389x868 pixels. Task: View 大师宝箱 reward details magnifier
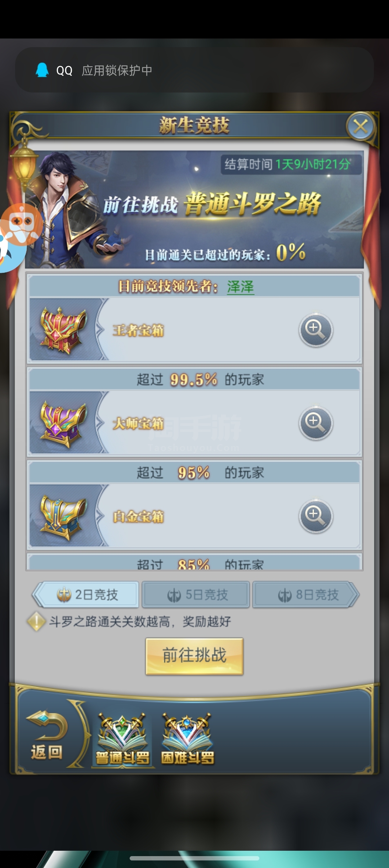316,423
